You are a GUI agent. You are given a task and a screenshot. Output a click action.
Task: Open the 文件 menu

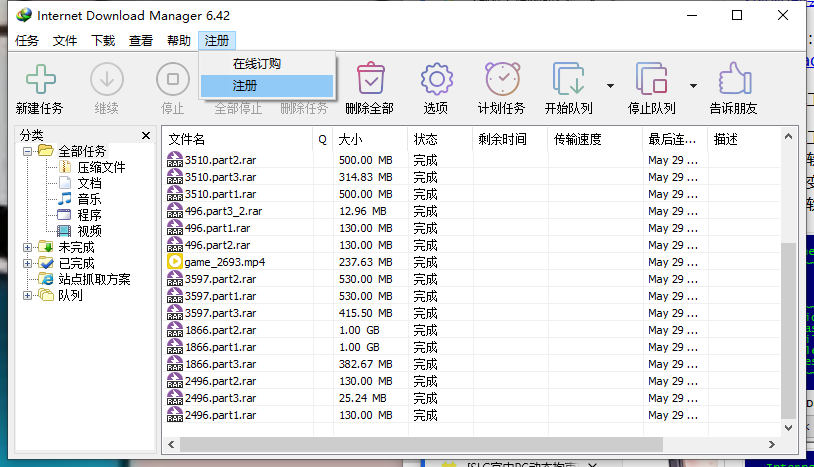[65, 40]
